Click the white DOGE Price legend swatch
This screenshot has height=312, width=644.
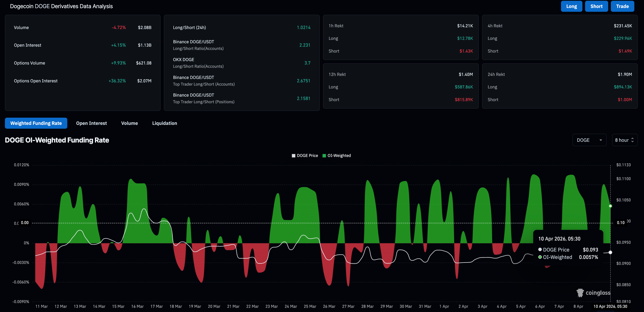pyautogui.click(x=294, y=156)
